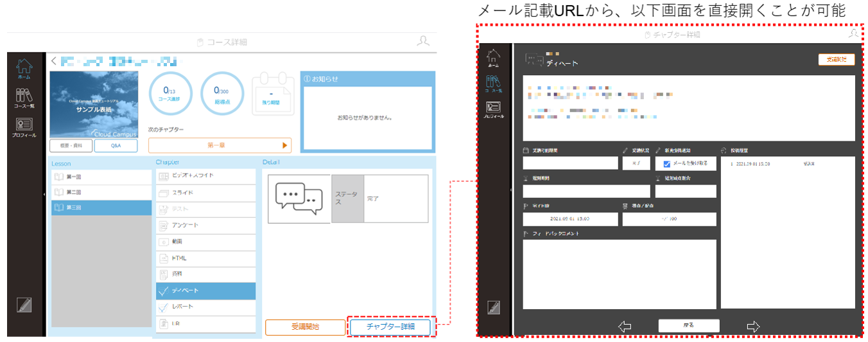Open the 概要・資料 button
Screen dimensions: 868x342
(x=71, y=146)
